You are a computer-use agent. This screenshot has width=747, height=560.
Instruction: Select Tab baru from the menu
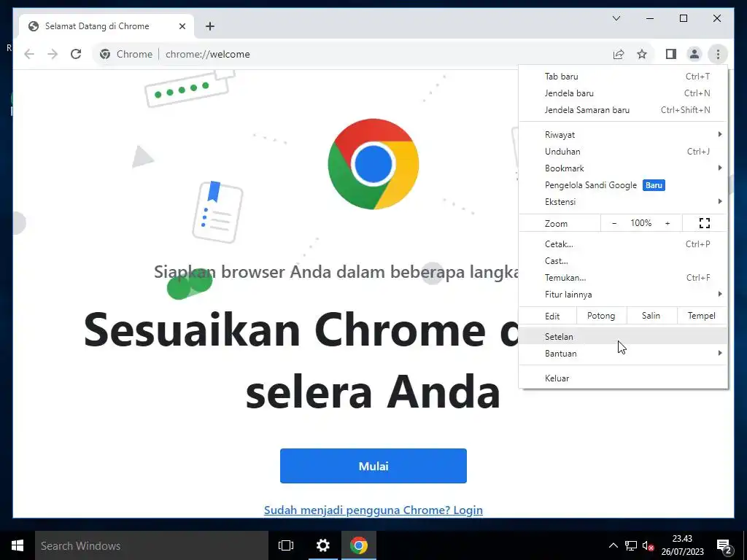click(623, 76)
